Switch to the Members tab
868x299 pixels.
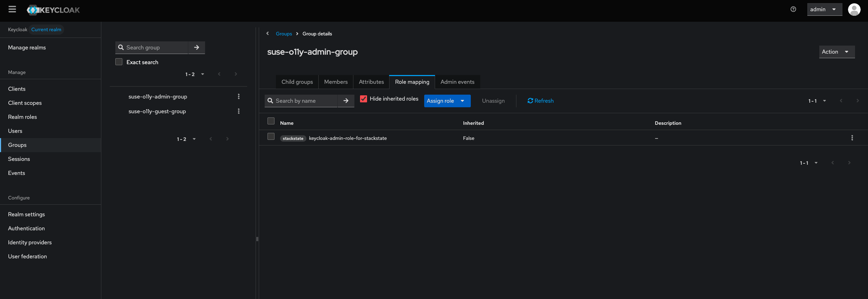tap(335, 82)
